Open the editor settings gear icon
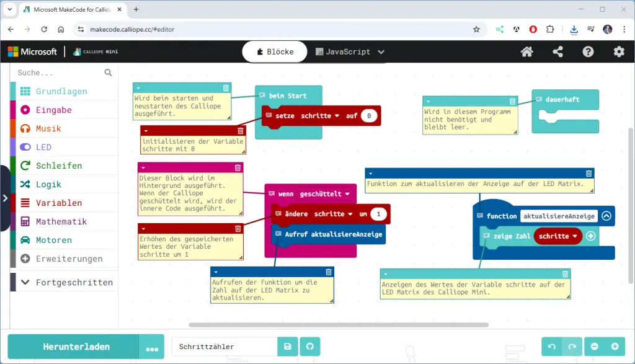This screenshot has height=364, width=635. pos(619,51)
